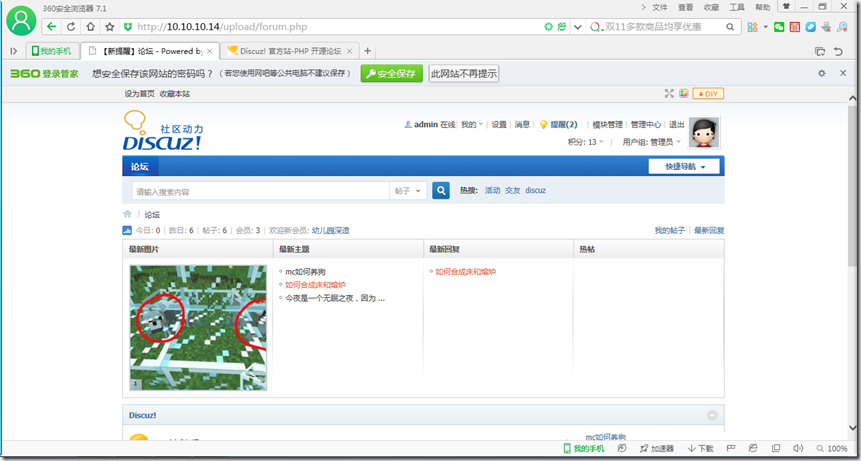Click the admin avatar picture
This screenshot has width=861, height=461.
click(x=704, y=132)
